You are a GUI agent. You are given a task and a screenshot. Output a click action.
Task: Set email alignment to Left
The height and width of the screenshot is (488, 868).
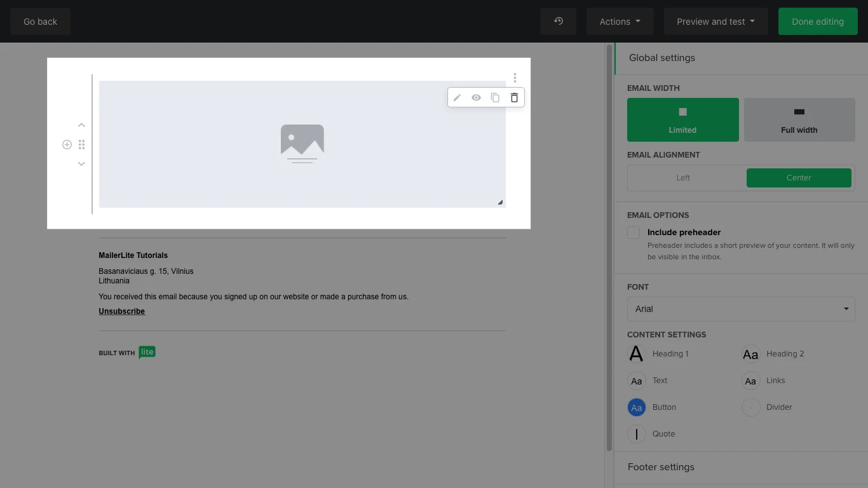683,178
